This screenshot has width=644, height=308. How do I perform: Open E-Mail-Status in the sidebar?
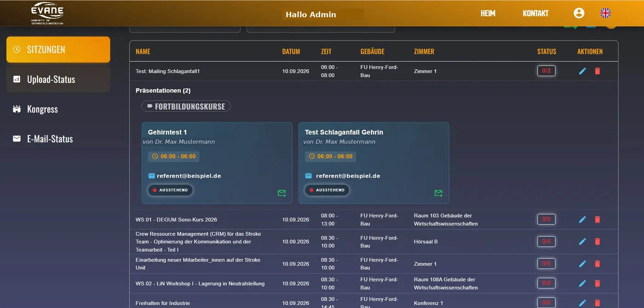(x=58, y=139)
